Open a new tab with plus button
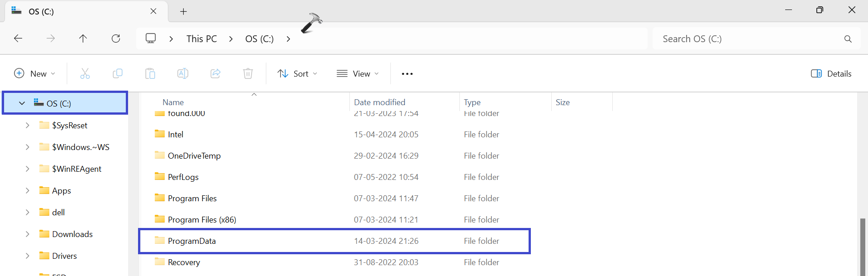 point(183,11)
